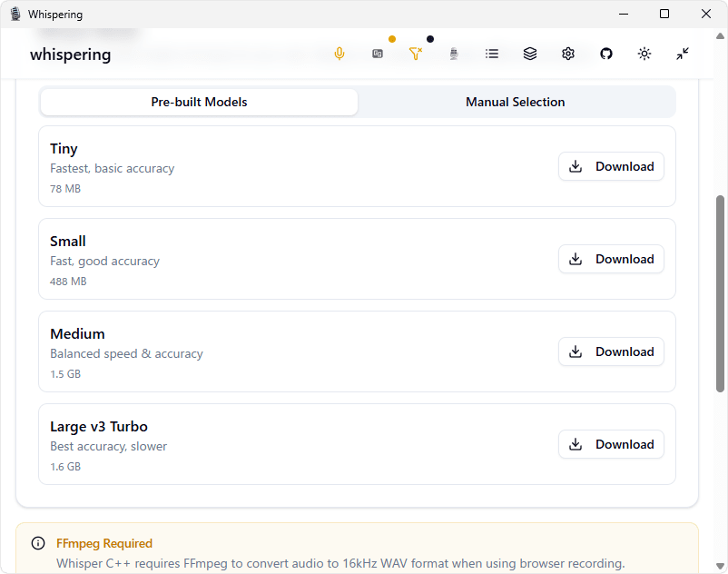The width and height of the screenshot is (728, 574).
Task: Open settings via the gear icon
Action: pyautogui.click(x=568, y=54)
